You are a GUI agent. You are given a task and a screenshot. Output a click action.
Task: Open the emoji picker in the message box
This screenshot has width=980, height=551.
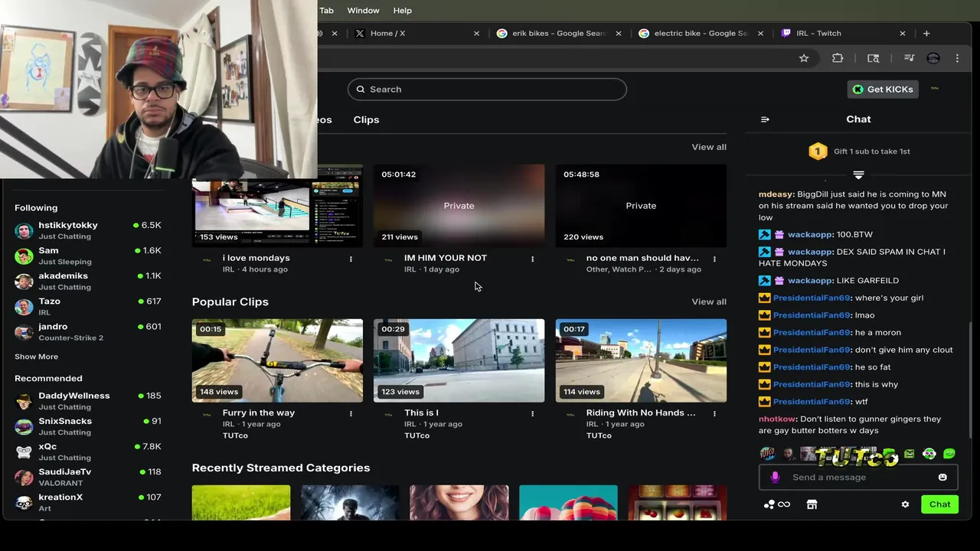tap(942, 477)
